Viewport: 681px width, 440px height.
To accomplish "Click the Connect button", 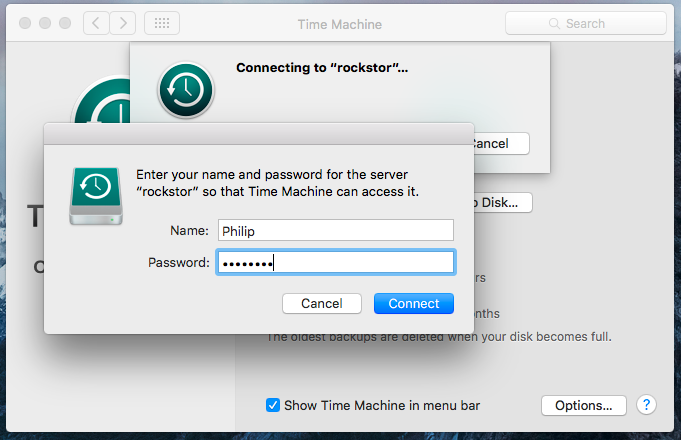I will pyautogui.click(x=413, y=303).
